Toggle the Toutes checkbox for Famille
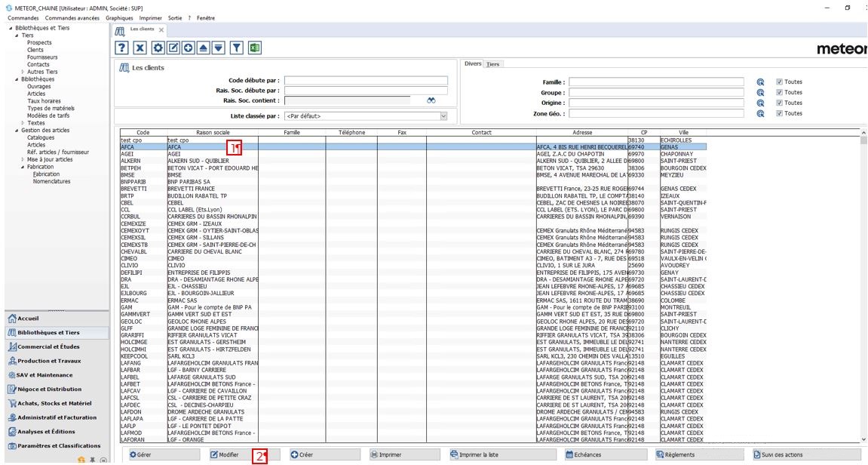Viewport: 868px width, 465px height. (x=780, y=82)
